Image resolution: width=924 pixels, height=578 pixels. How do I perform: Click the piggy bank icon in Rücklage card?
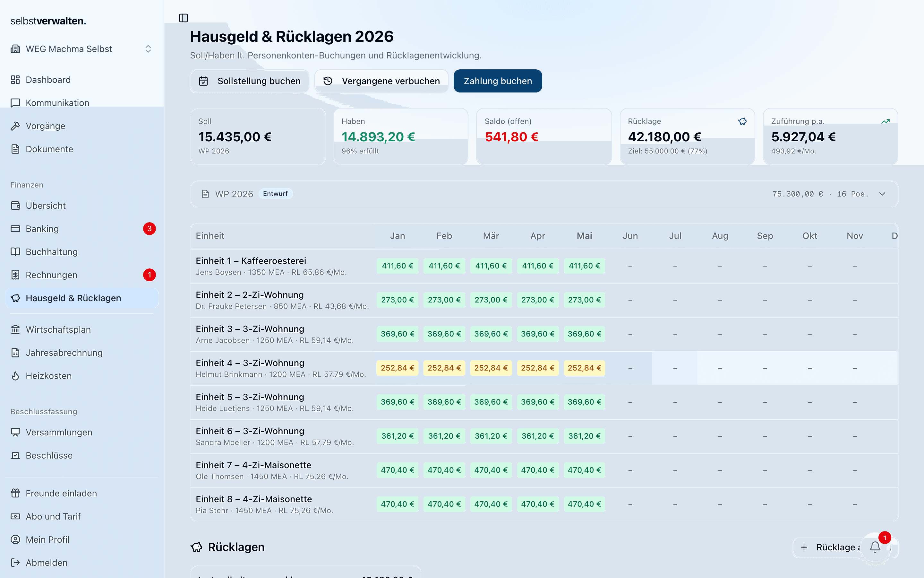coord(742,121)
